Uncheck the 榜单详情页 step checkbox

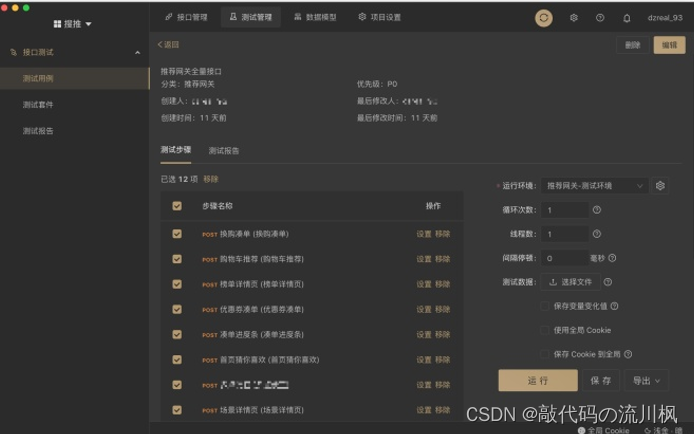pos(177,284)
